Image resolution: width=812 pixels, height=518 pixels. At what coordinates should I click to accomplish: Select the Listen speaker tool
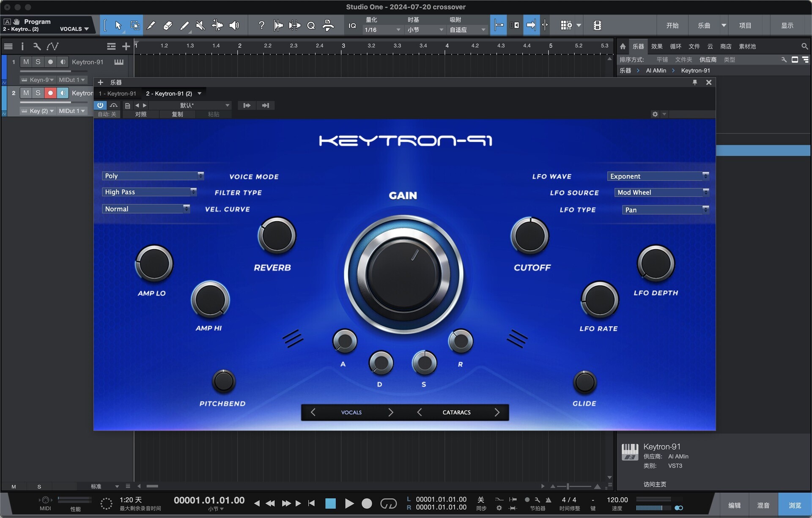[x=234, y=25]
